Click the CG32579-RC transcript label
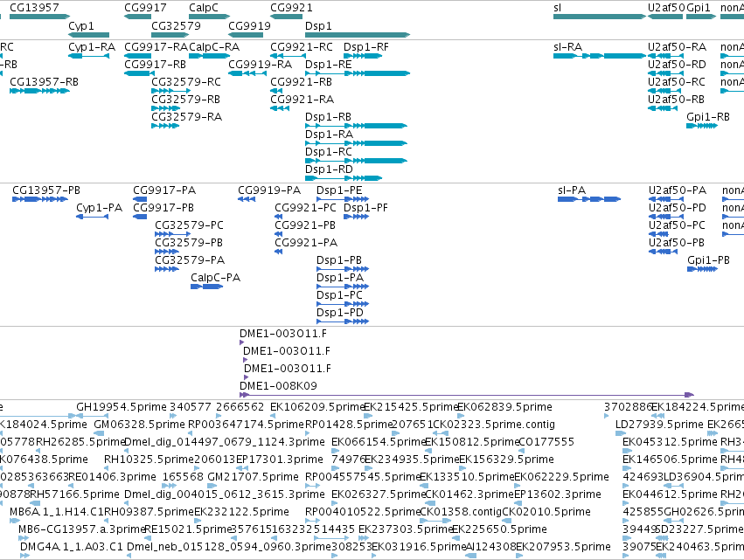Screen dimensions: 744x560 [x=186, y=82]
